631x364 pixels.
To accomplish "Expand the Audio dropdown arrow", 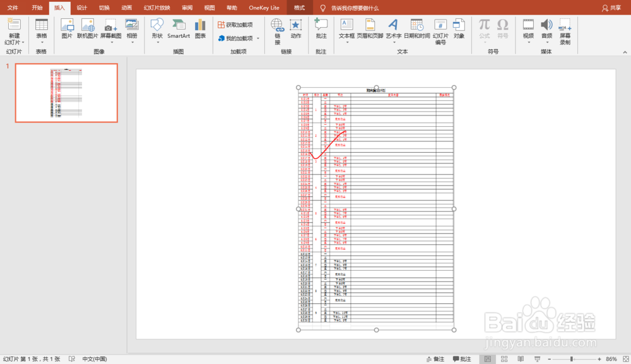I will coord(547,42).
